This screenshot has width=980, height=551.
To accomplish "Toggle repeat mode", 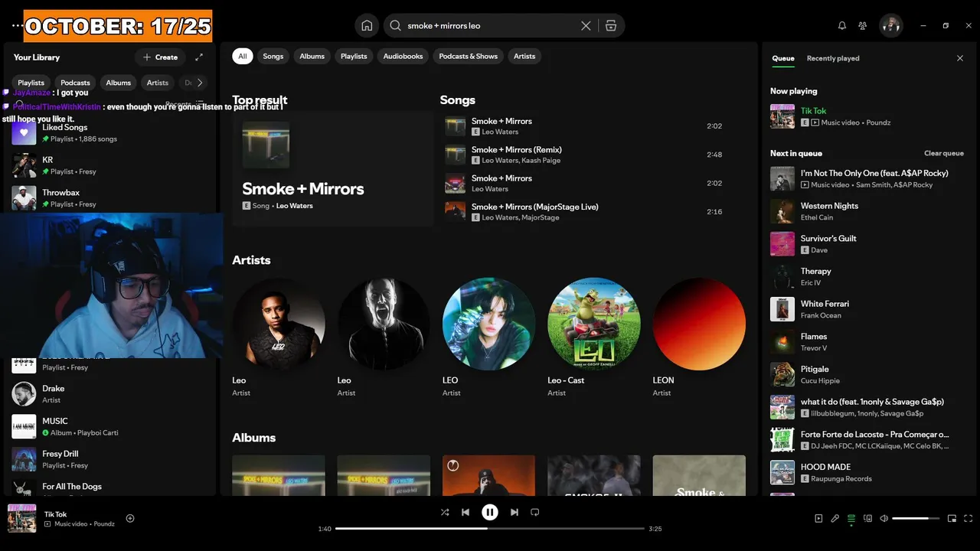I will click(x=535, y=512).
